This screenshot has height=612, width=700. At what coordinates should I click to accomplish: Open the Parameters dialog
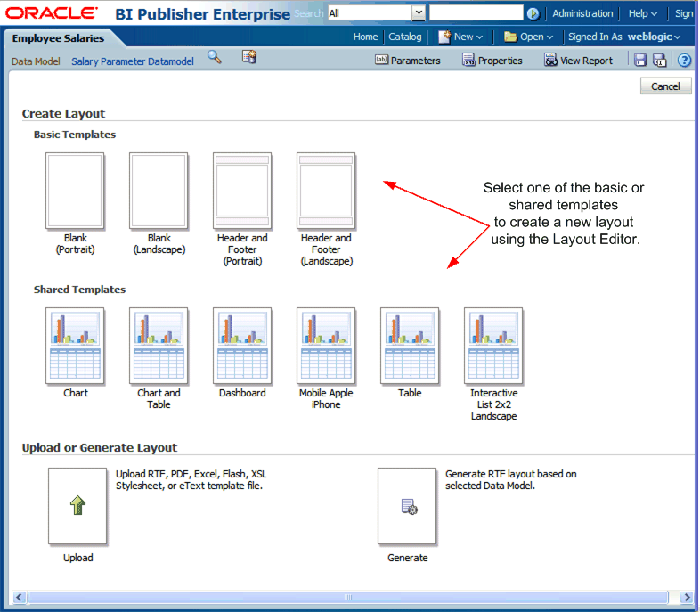coord(408,61)
